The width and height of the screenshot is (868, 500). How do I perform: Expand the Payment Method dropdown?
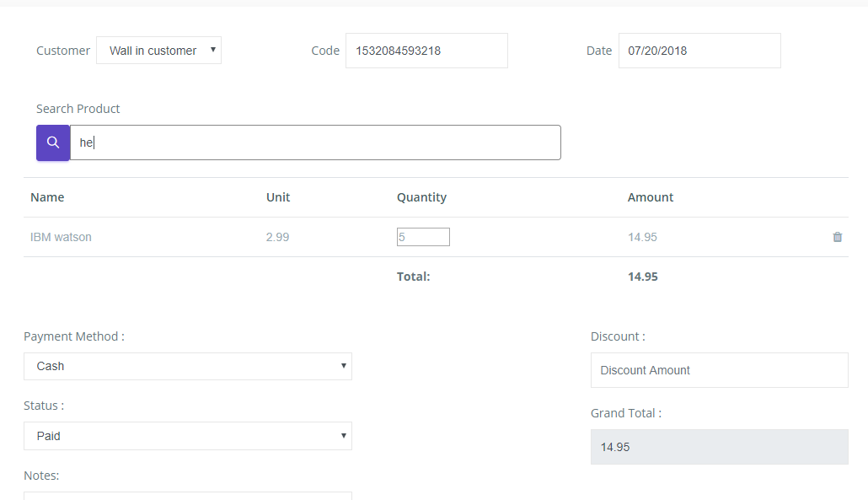click(x=187, y=367)
